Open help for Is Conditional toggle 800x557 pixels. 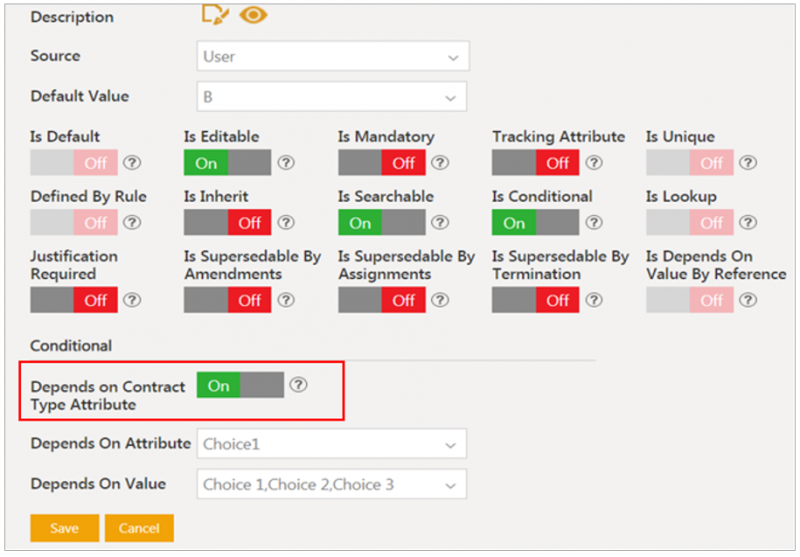pos(594,222)
